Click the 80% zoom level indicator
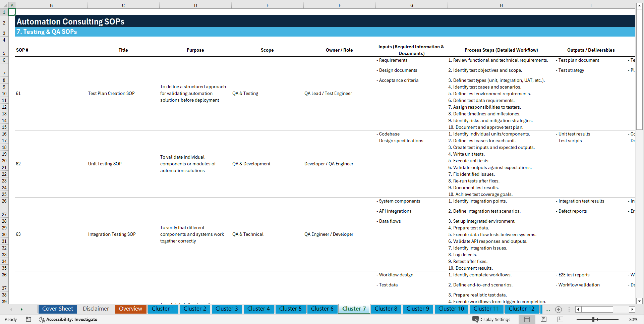The height and width of the screenshot is (324, 644). (634, 319)
